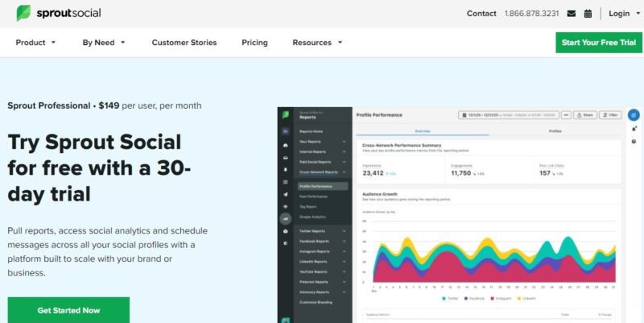Image resolution: width=644 pixels, height=323 pixels.
Task: Expand YouTube Reports section
Action: point(323,272)
